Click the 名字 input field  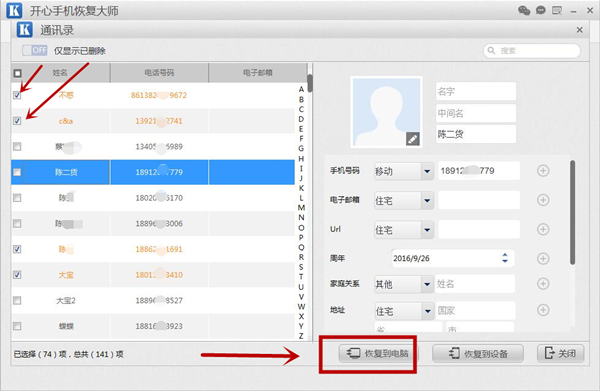pyautogui.click(x=476, y=91)
